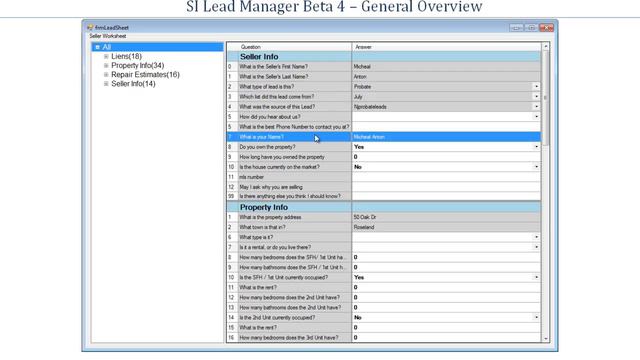This screenshot has width=640, height=360.
Task: Select the Liens(18) tree item
Action: pos(127,56)
